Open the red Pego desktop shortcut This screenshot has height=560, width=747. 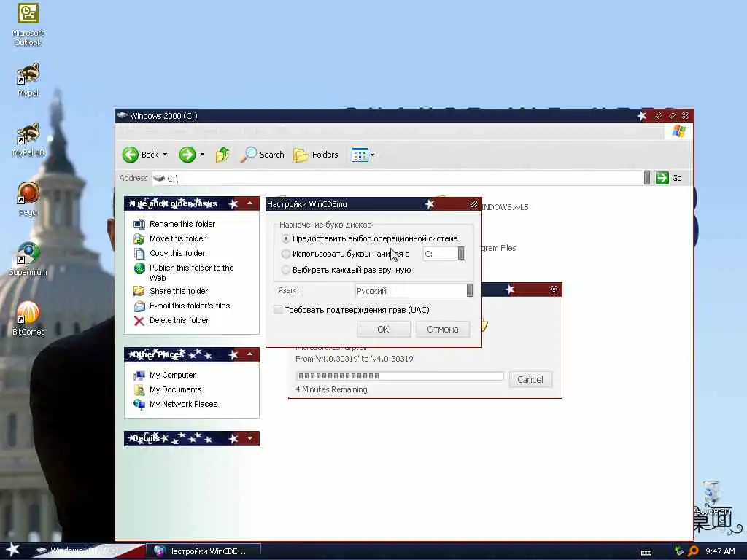click(x=28, y=200)
